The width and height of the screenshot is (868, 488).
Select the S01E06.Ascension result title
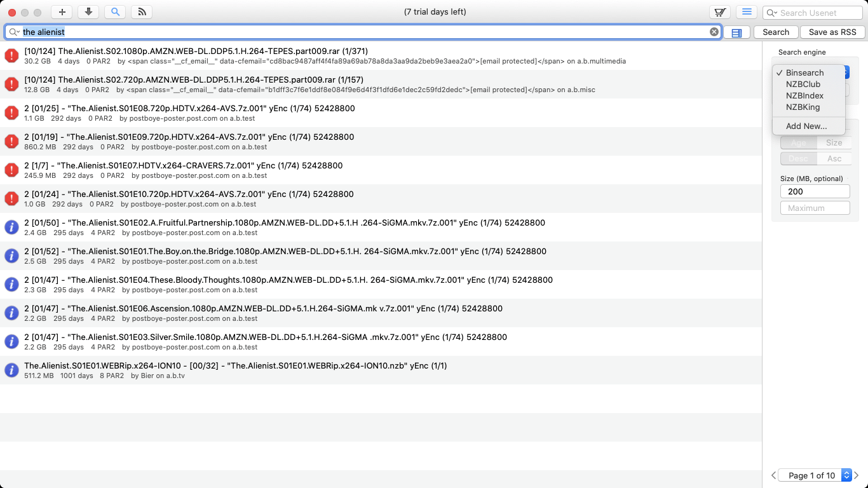tap(263, 308)
